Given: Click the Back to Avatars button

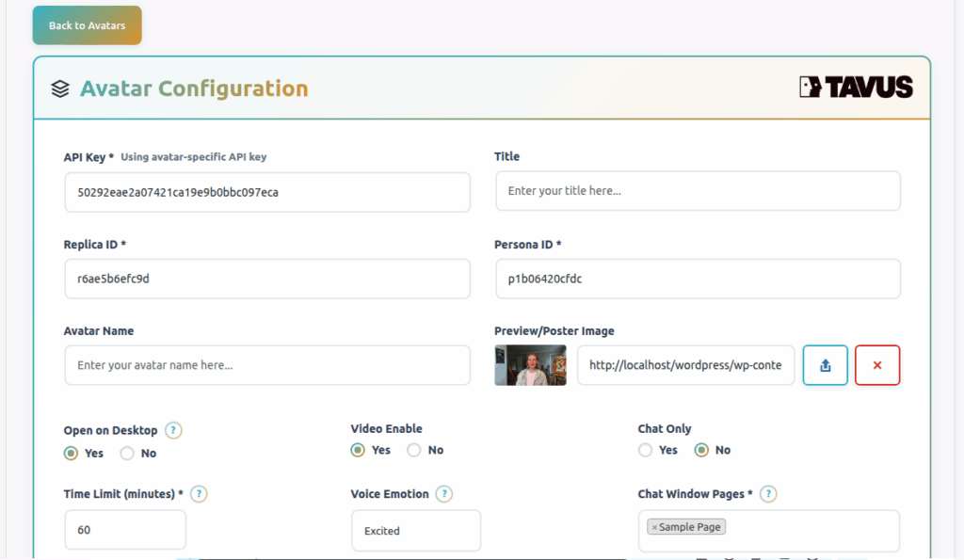Looking at the screenshot, I should [87, 25].
